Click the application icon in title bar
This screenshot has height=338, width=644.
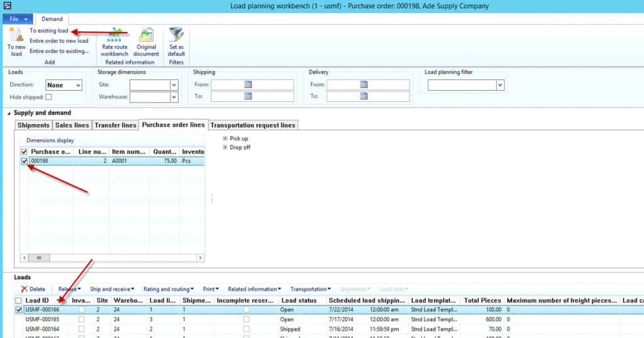[x=7, y=6]
